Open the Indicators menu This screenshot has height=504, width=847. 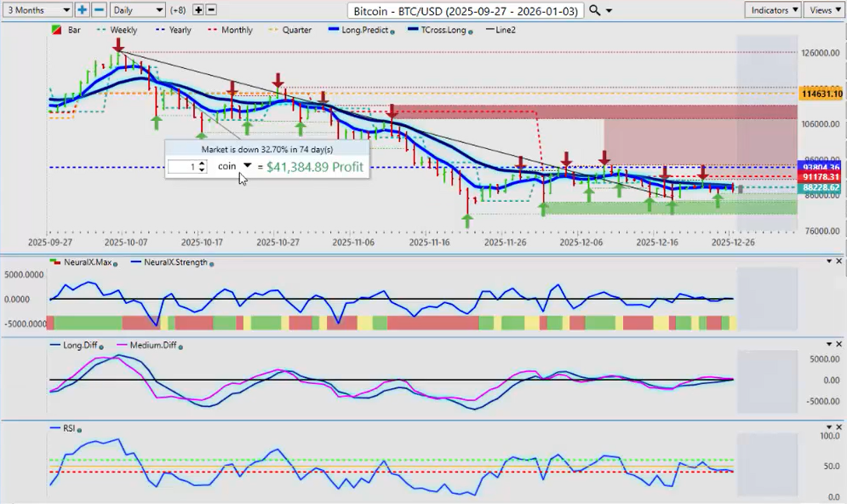point(772,10)
